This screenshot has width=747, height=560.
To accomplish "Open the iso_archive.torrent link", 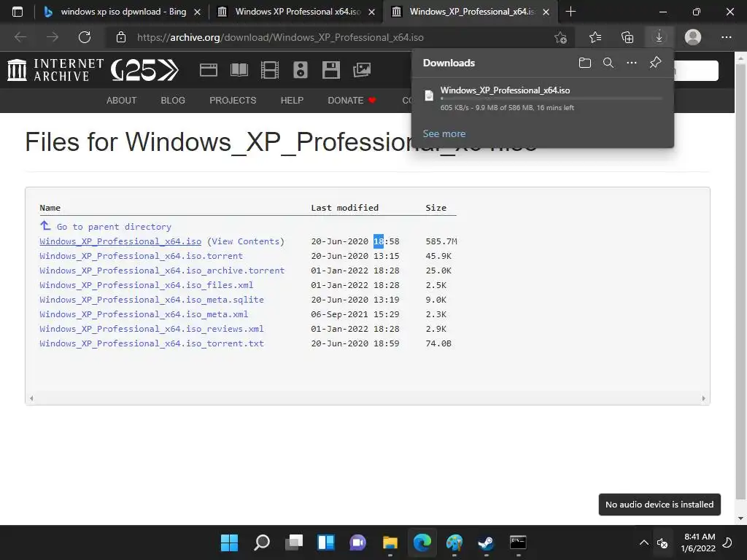I will coord(162,271).
